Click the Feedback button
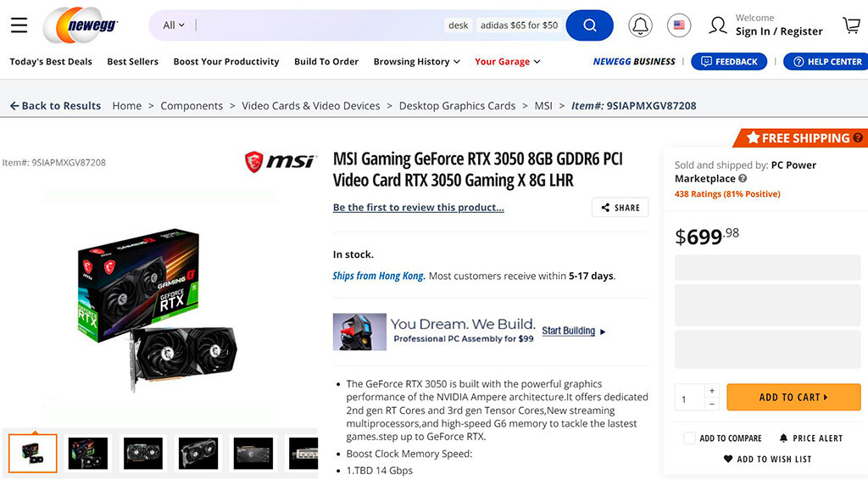Image resolution: width=868 pixels, height=480 pixels. [x=729, y=61]
